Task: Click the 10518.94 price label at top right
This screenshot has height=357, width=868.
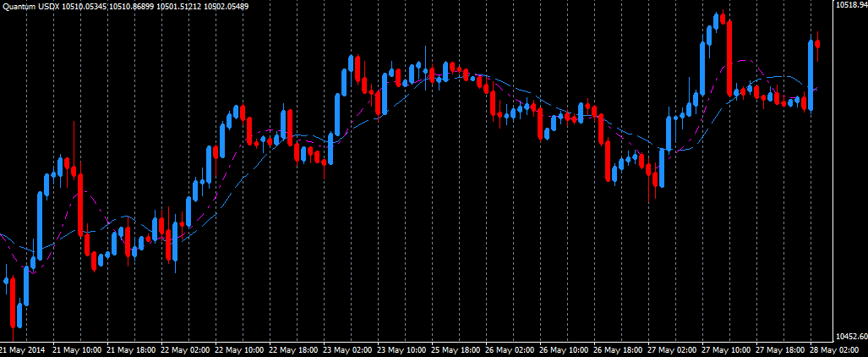Action: [x=850, y=5]
